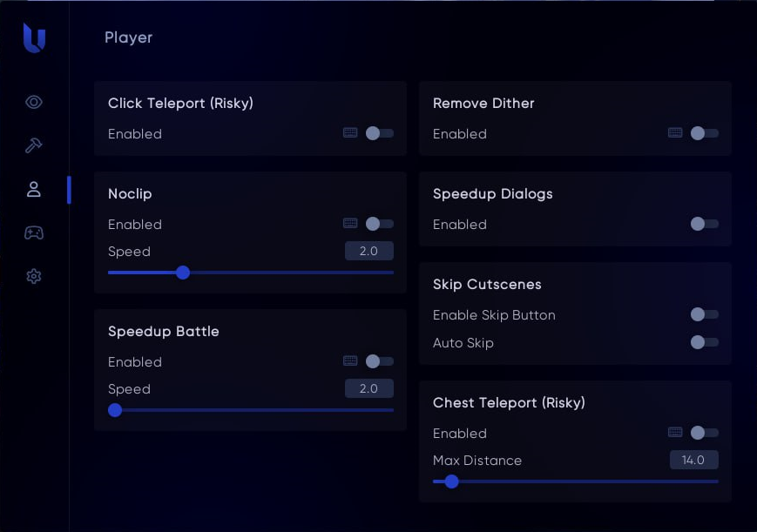The width and height of the screenshot is (757, 532).
Task: Toggle Auto Skip for cutscenes
Action: [x=704, y=342]
